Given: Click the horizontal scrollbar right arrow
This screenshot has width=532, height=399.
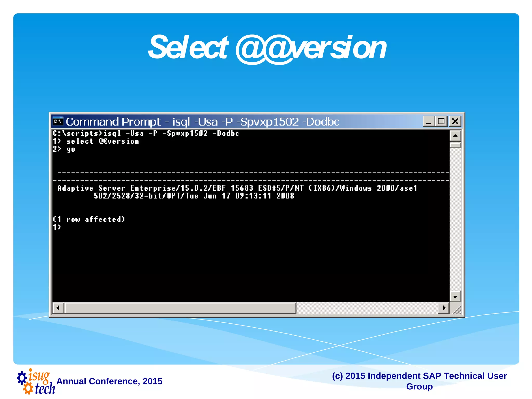Looking at the screenshot, I should [444, 308].
